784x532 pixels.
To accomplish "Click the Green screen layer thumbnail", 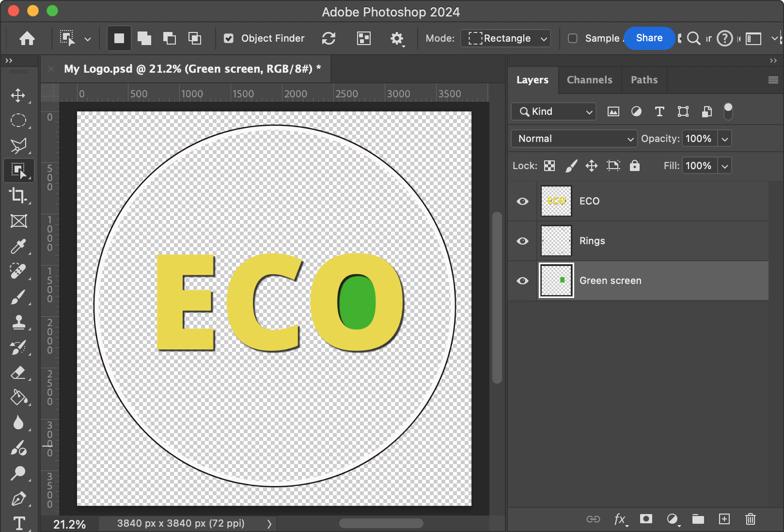I will point(556,281).
